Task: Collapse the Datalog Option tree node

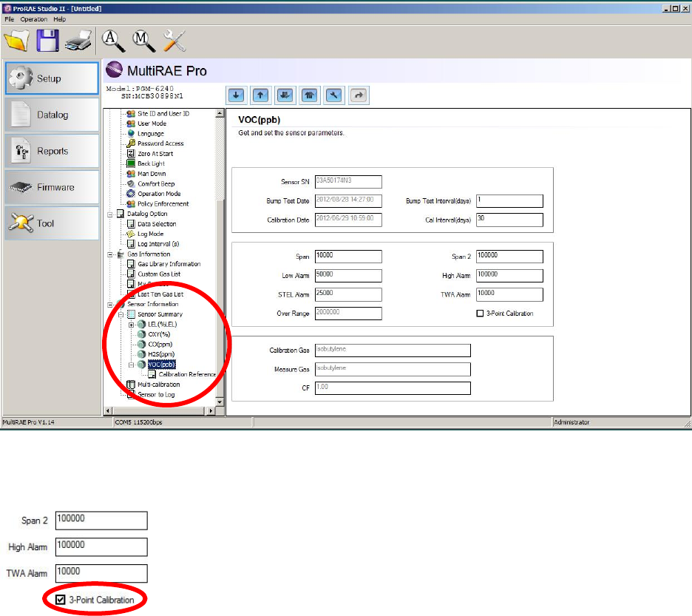Action: coord(110,214)
